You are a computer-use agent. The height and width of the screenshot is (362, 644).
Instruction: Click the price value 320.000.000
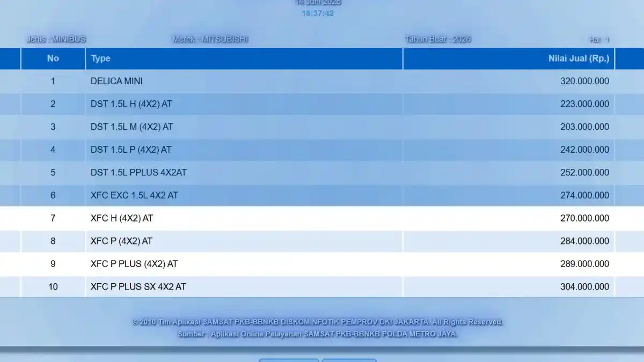click(x=584, y=82)
